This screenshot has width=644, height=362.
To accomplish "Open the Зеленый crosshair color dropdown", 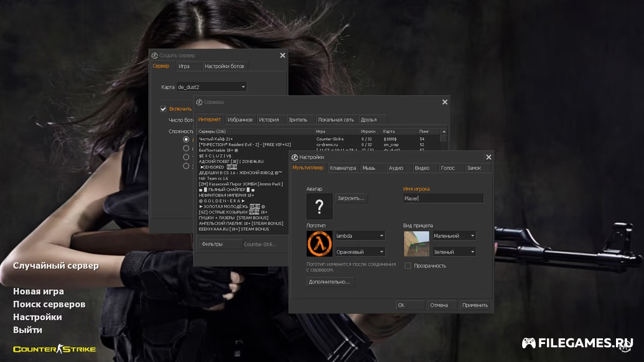I will pyautogui.click(x=454, y=252).
